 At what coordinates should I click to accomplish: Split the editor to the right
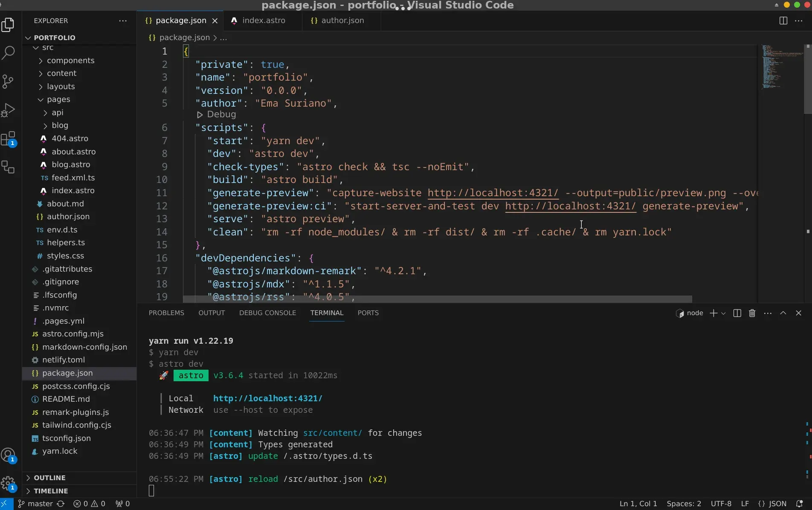click(x=783, y=20)
